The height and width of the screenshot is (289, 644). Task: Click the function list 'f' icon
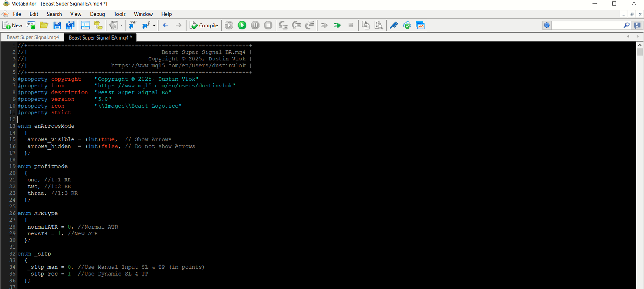(x=146, y=25)
